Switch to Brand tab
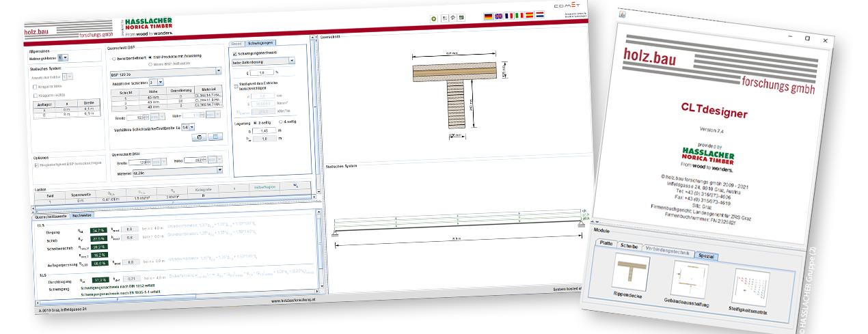The width and height of the screenshot is (868, 334). click(236, 43)
